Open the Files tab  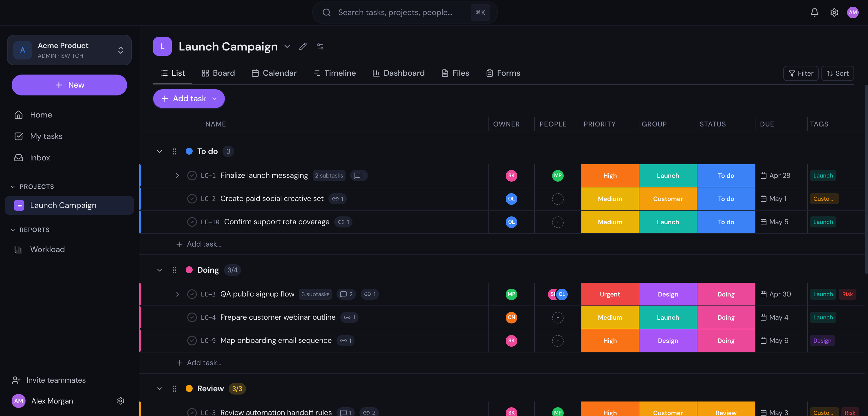point(455,73)
